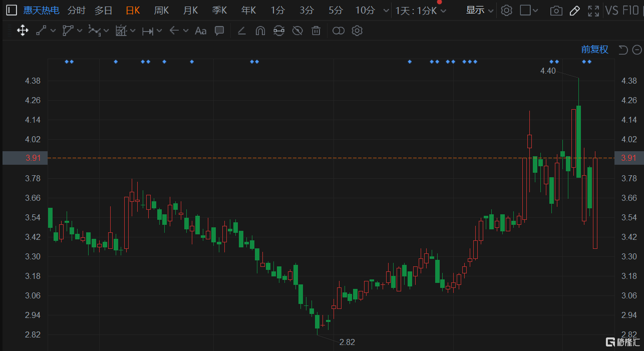Toggle the magnet snap tool
The height and width of the screenshot is (351, 644).
tap(260, 31)
